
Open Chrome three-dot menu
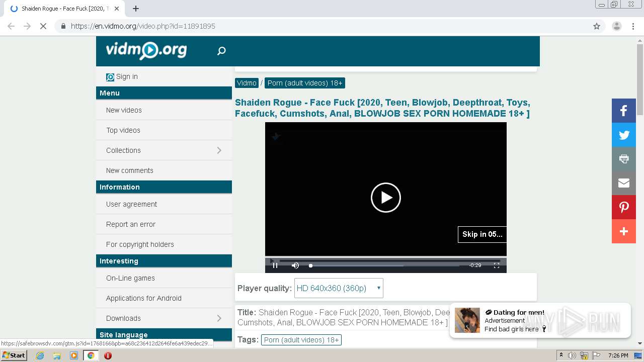tap(633, 26)
